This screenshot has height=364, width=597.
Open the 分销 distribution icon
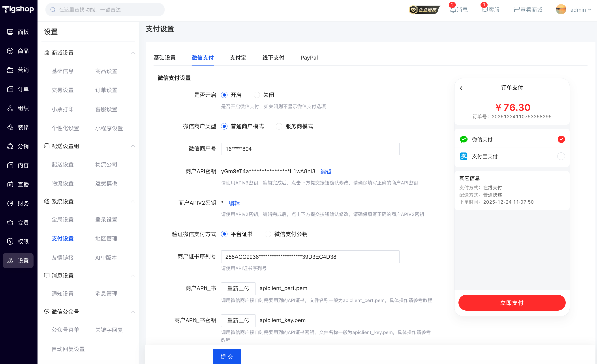click(10, 146)
